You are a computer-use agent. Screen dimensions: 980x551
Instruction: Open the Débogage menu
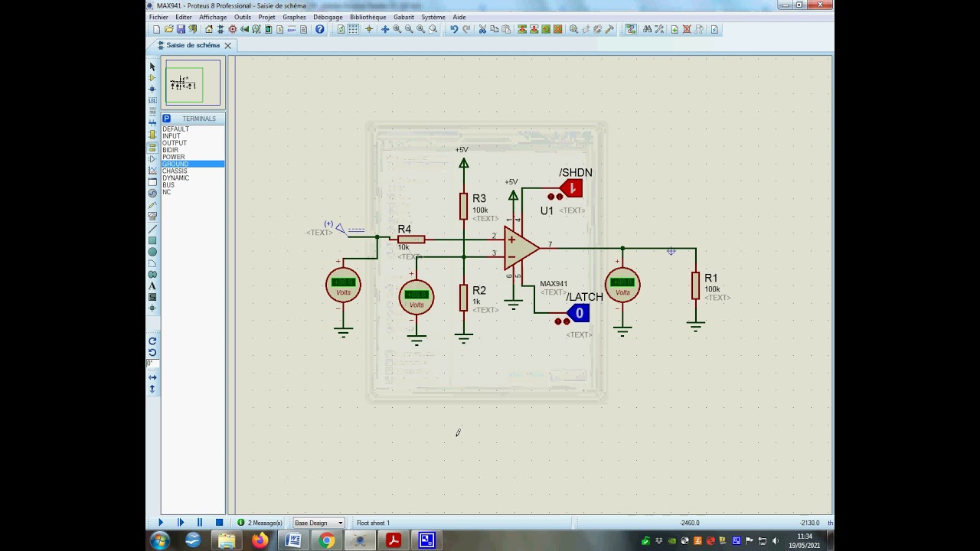tap(328, 17)
